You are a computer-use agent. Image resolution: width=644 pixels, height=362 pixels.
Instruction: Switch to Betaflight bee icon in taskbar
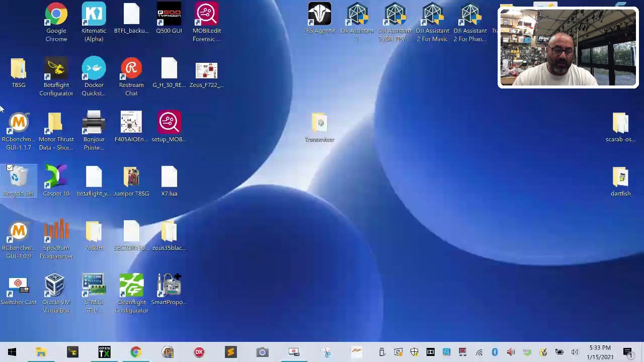coord(72,352)
